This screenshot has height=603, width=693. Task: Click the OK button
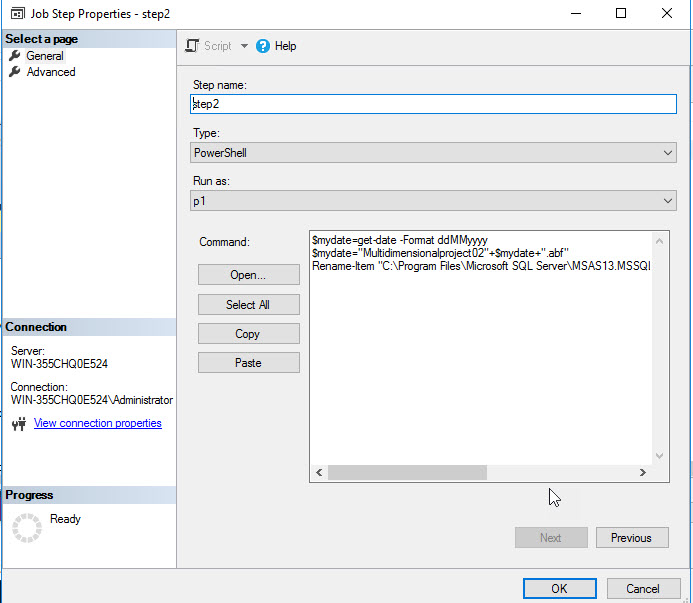tap(560, 588)
